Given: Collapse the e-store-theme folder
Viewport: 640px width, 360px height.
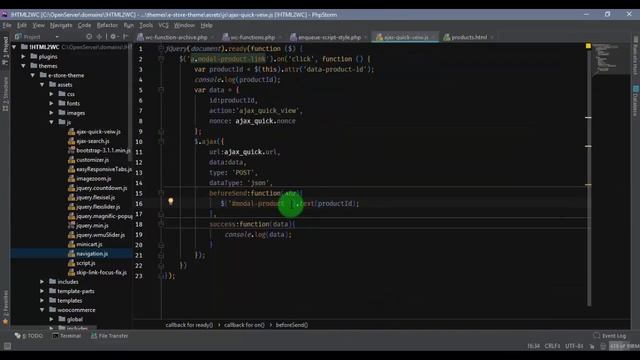Looking at the screenshot, I should coord(33,76).
